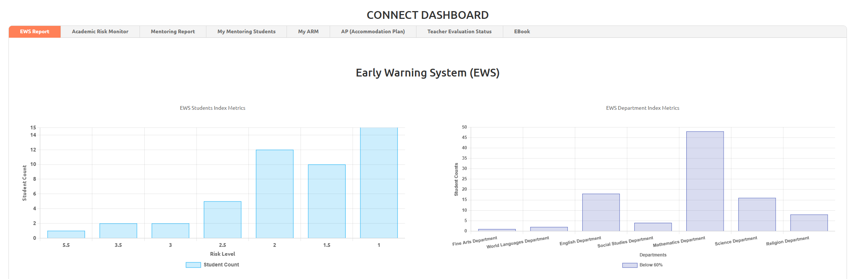The height and width of the screenshot is (279, 868).
Task: Click the "EWS Department Index Metrics" chart title
Action: pyautogui.click(x=643, y=108)
